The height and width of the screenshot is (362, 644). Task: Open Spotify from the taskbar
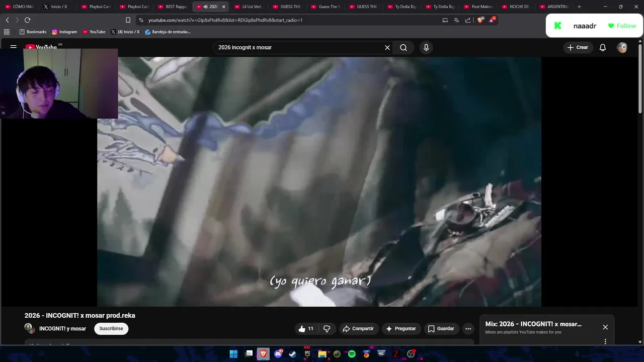click(352, 354)
